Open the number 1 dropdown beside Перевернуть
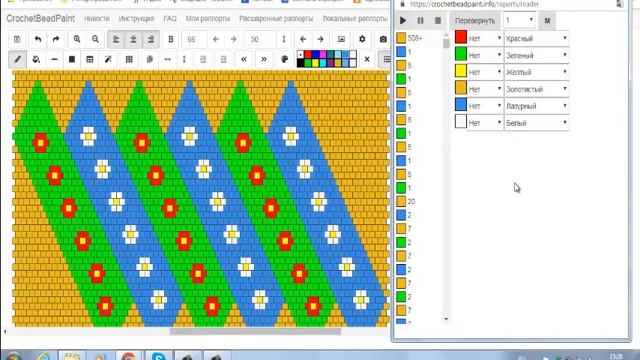Screen dimensions: 640x360 (x=520, y=20)
